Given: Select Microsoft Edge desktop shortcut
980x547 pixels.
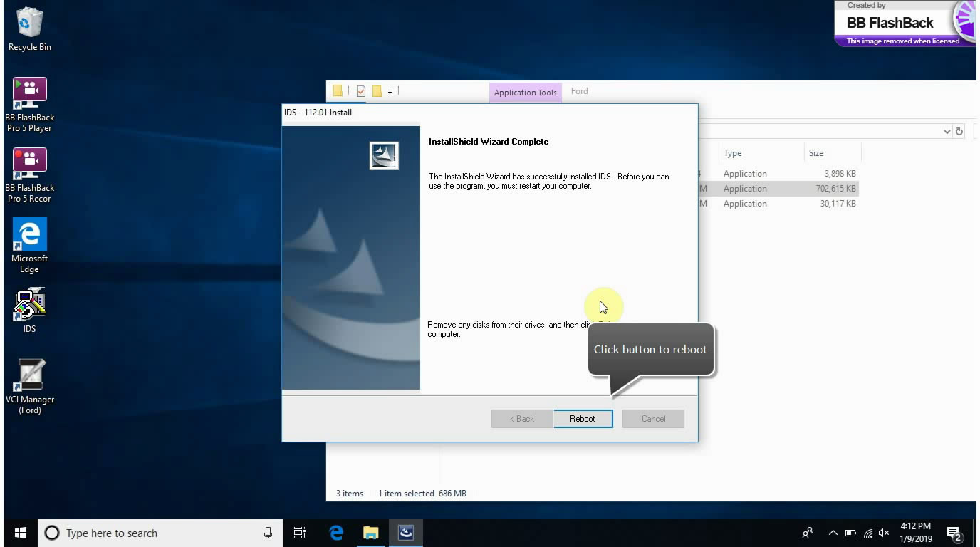Looking at the screenshot, I should click(x=29, y=246).
